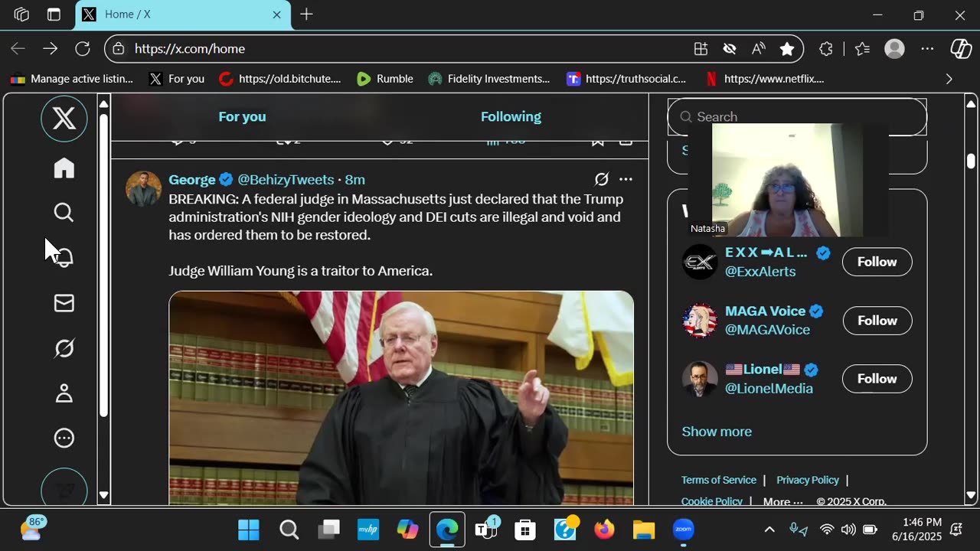Open the split screen apps icon
This screenshot has width=980, height=551.
coord(701,49)
